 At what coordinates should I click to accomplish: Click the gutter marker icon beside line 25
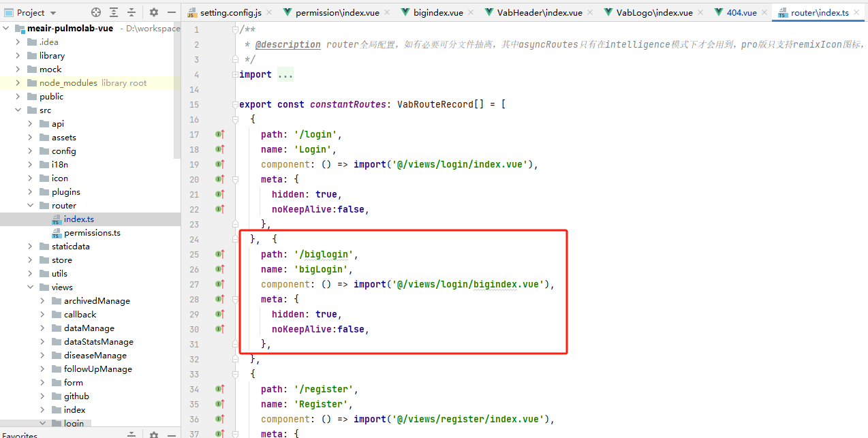[x=219, y=254]
